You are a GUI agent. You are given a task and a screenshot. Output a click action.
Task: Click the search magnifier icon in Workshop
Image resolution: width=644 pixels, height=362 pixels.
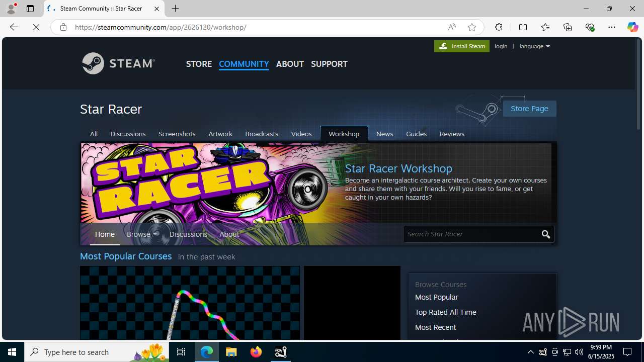pos(546,234)
